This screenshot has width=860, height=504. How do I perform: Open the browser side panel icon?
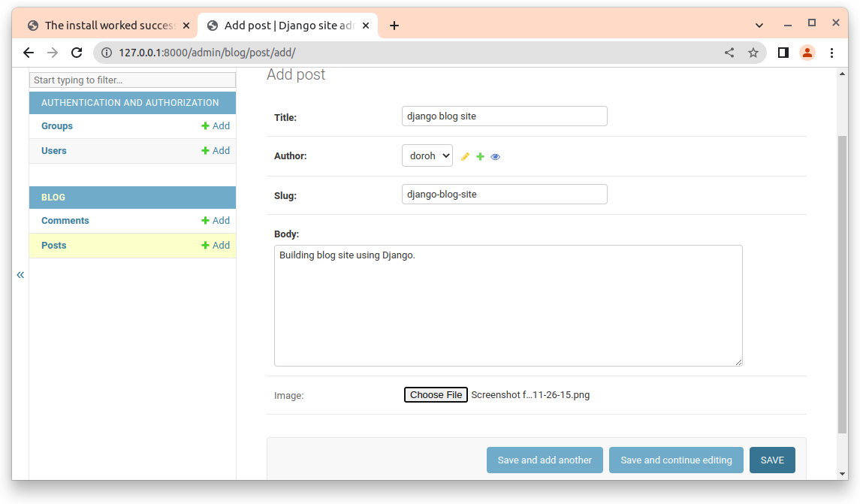click(x=783, y=53)
